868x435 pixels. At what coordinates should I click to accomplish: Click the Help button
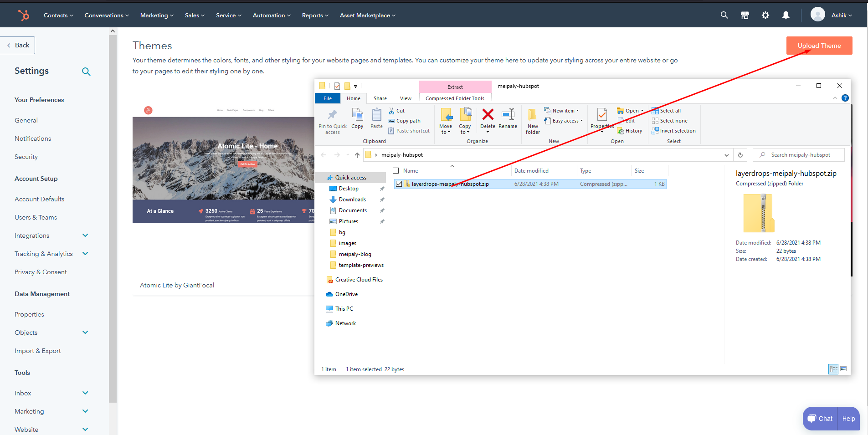pyautogui.click(x=848, y=419)
